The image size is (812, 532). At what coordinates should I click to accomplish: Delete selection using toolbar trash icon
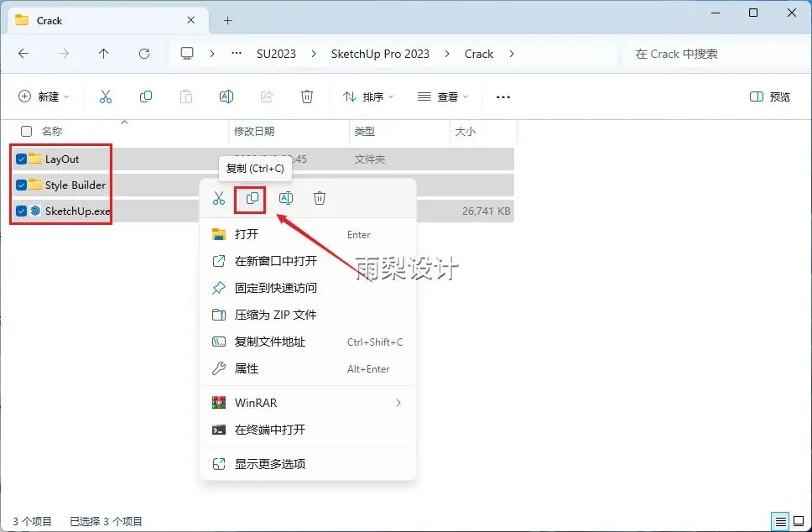(x=307, y=96)
